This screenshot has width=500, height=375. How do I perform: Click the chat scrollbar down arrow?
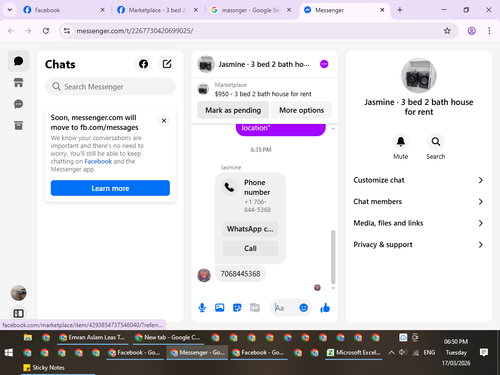(x=333, y=288)
